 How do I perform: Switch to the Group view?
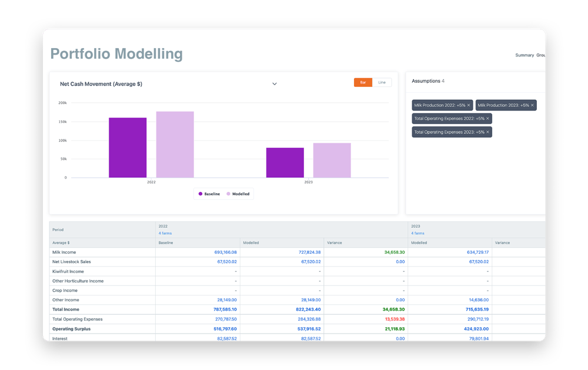coord(540,55)
